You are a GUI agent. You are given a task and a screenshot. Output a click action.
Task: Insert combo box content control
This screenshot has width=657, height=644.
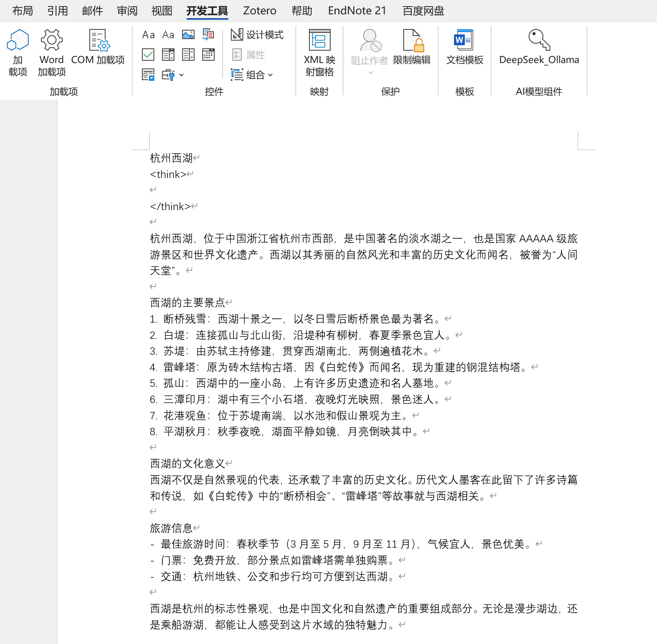coord(168,55)
